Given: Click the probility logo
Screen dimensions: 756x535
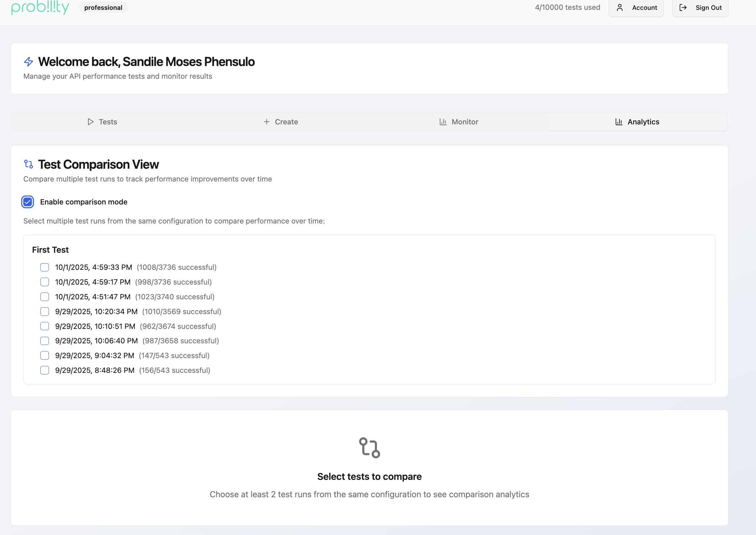Looking at the screenshot, I should pyautogui.click(x=40, y=7).
